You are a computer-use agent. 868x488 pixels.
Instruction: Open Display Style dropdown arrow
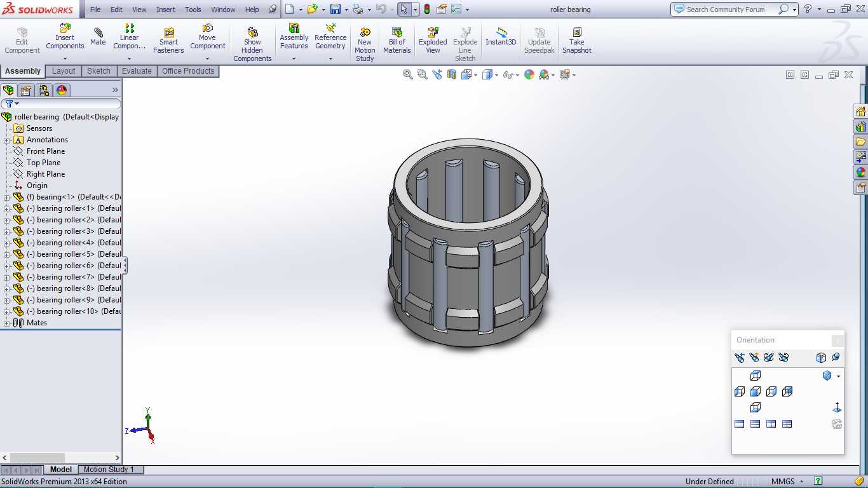(497, 75)
